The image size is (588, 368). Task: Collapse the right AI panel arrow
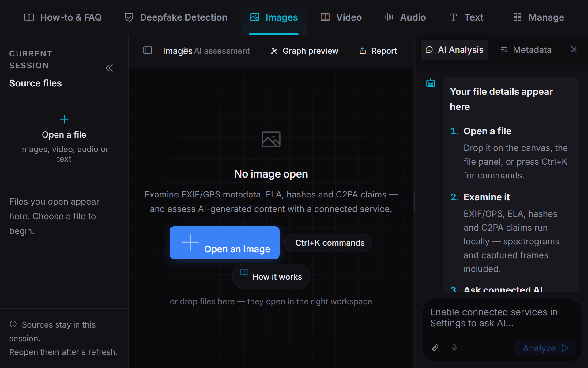(574, 49)
